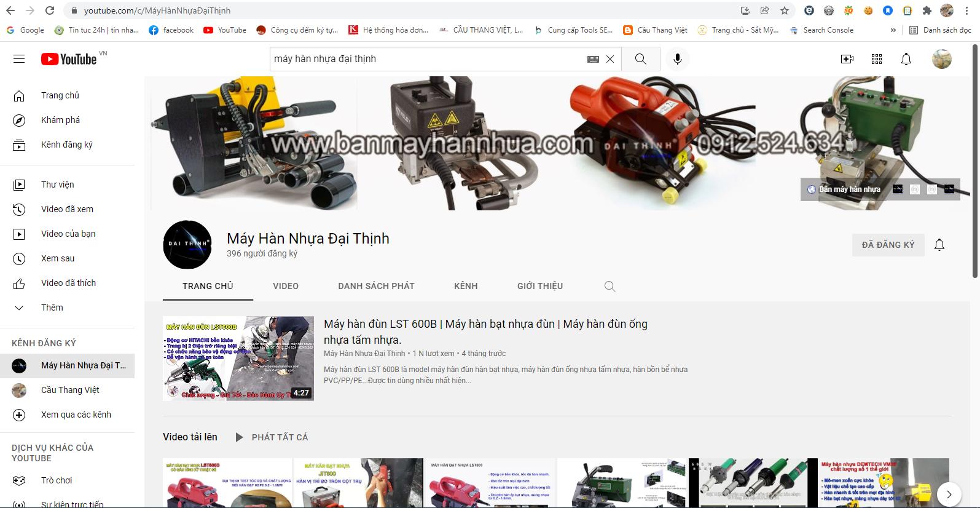Activate voice search microphone
Screen dimensions: 980x508
point(677,59)
